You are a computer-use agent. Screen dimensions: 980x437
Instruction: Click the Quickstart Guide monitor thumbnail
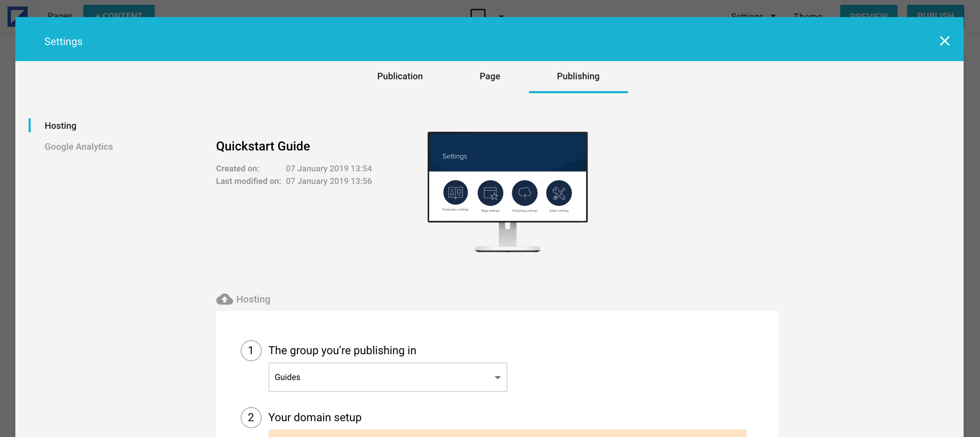[507, 192]
